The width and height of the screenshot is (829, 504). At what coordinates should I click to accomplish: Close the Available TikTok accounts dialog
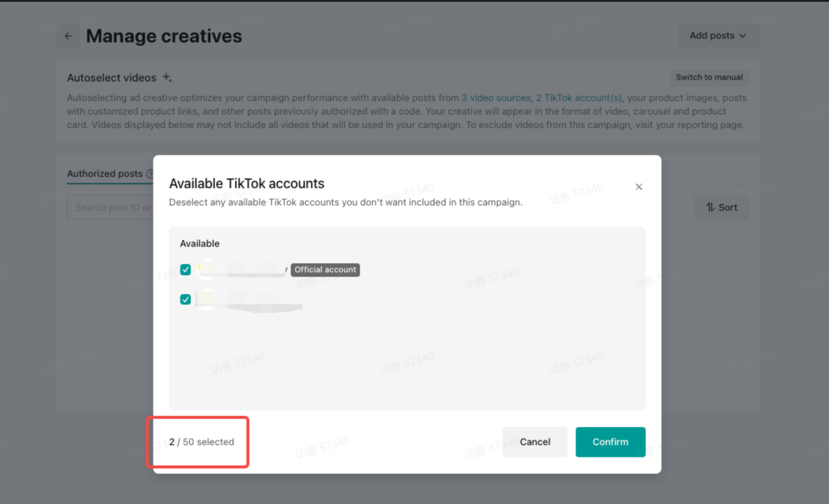pos(639,187)
